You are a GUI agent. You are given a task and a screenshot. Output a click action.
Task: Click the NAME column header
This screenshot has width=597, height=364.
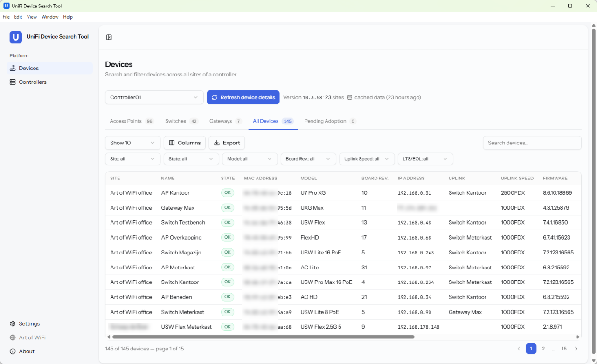[x=168, y=178]
